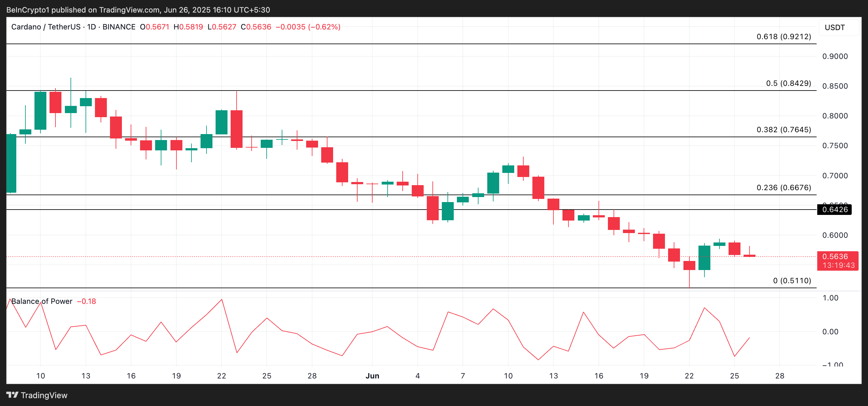This screenshot has height=406, width=868.
Task: Click the 0.9000 price scale tick
Action: pos(835,57)
